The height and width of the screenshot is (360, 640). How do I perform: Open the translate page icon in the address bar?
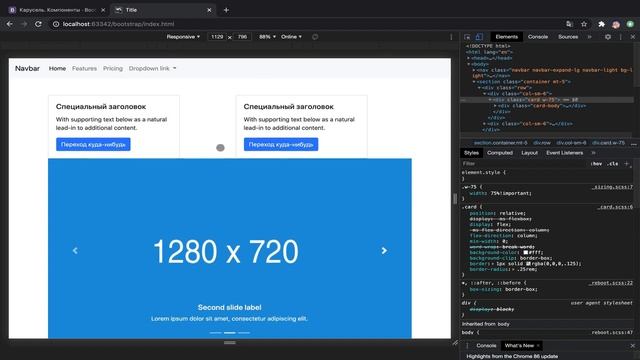point(569,24)
